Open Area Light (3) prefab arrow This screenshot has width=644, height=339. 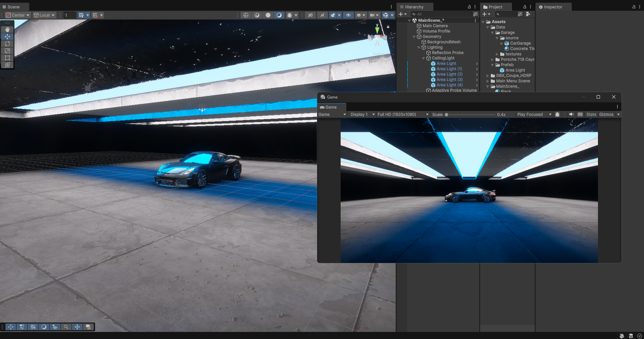[x=477, y=80]
